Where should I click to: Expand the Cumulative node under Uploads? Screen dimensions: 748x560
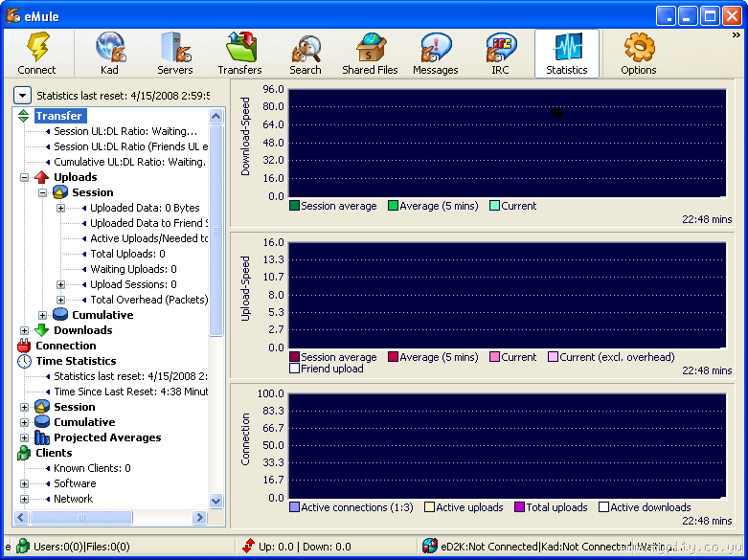point(42,315)
